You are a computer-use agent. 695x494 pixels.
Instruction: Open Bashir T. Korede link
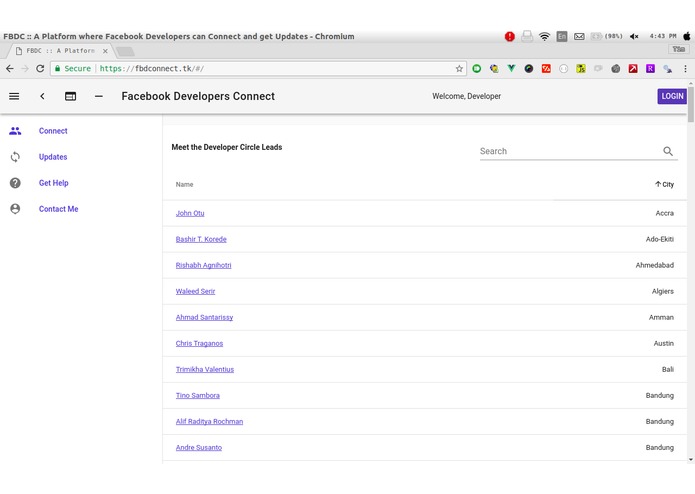pyautogui.click(x=201, y=239)
